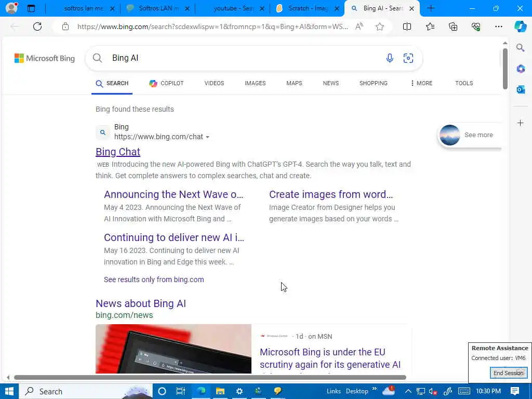
Task: Open the browser profile avatar icon
Action: pyautogui.click(x=11, y=8)
